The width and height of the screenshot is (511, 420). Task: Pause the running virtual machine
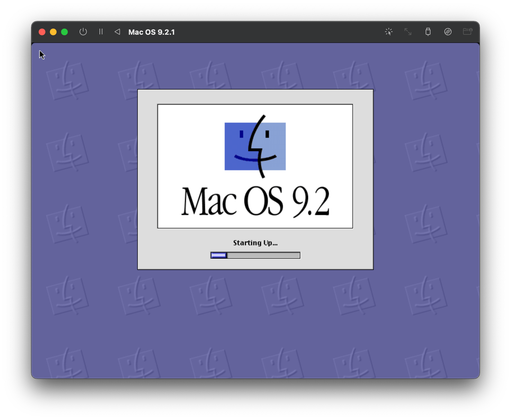click(101, 32)
